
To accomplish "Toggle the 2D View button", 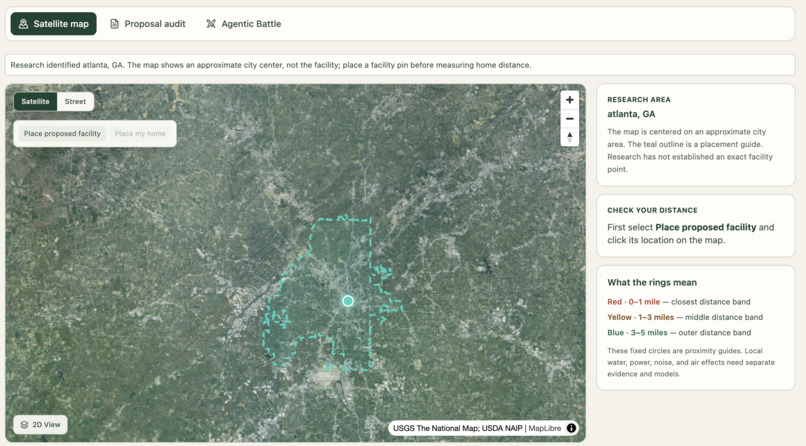I will click(x=40, y=424).
